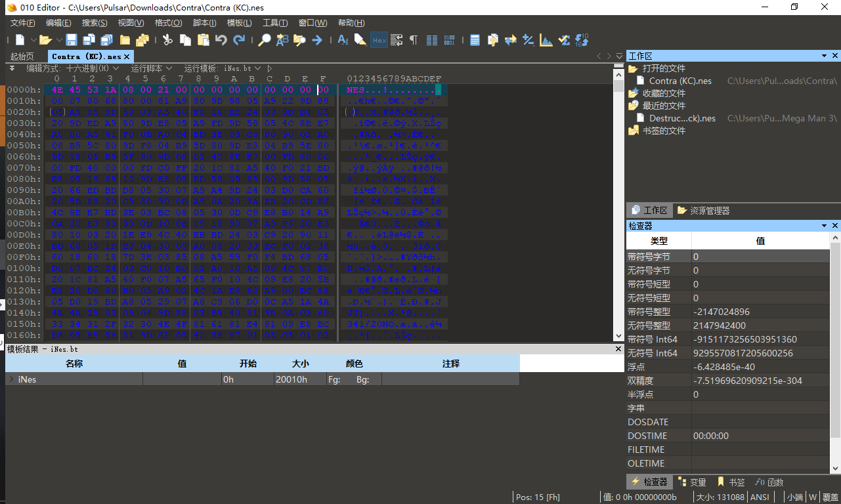Open Find with magnifying glass icon
The image size is (841, 504).
click(264, 40)
